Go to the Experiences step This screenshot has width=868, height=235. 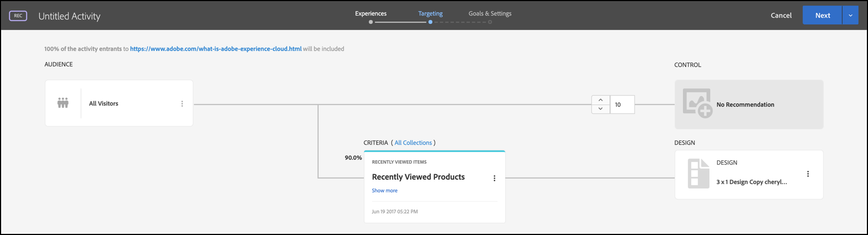[x=371, y=14]
